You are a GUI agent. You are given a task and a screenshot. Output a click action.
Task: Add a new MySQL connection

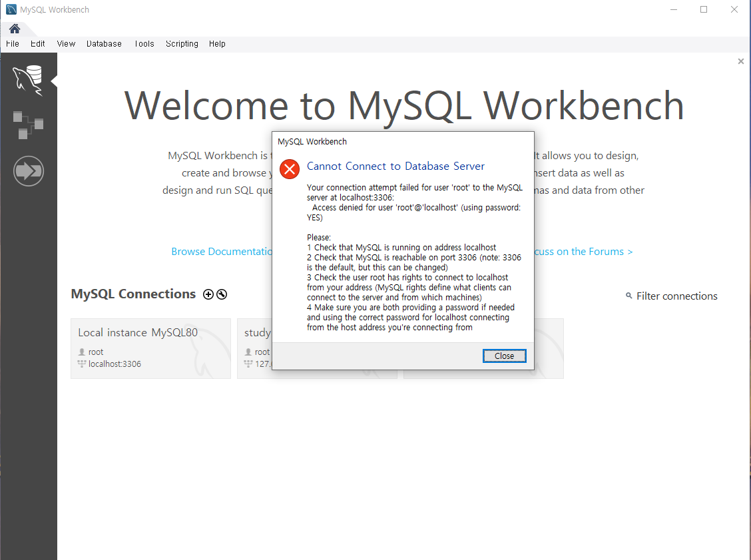[208, 294]
